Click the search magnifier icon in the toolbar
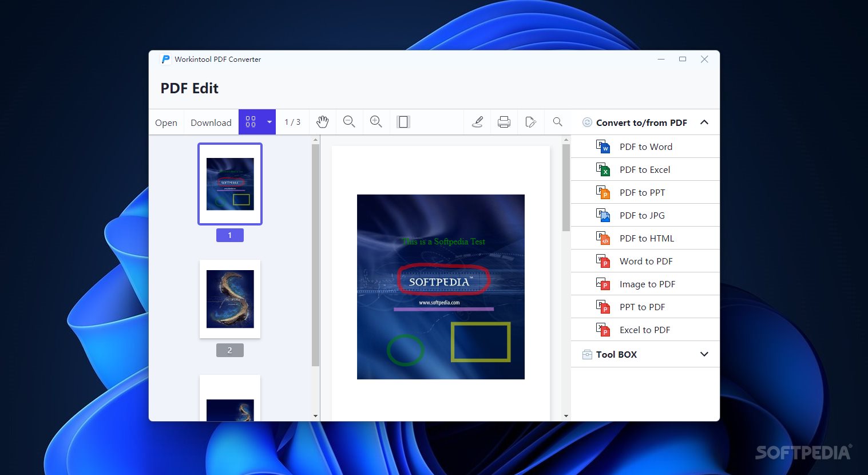868x475 pixels. click(557, 122)
